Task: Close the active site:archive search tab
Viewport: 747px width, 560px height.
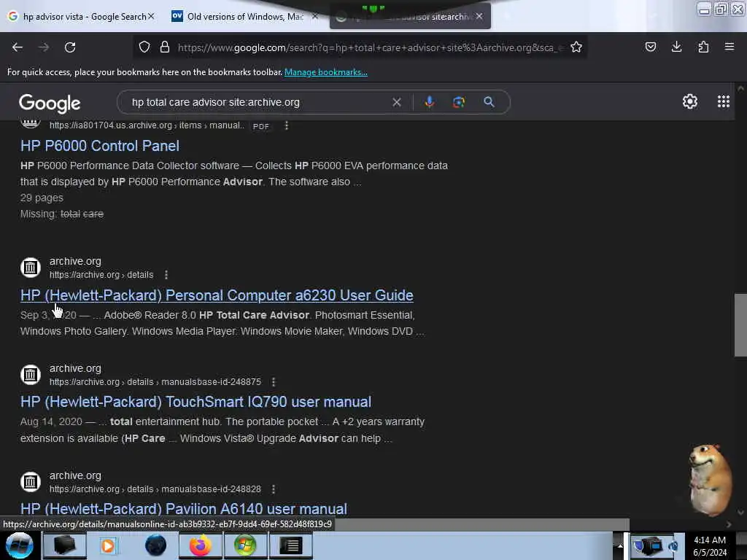Action: point(479,16)
